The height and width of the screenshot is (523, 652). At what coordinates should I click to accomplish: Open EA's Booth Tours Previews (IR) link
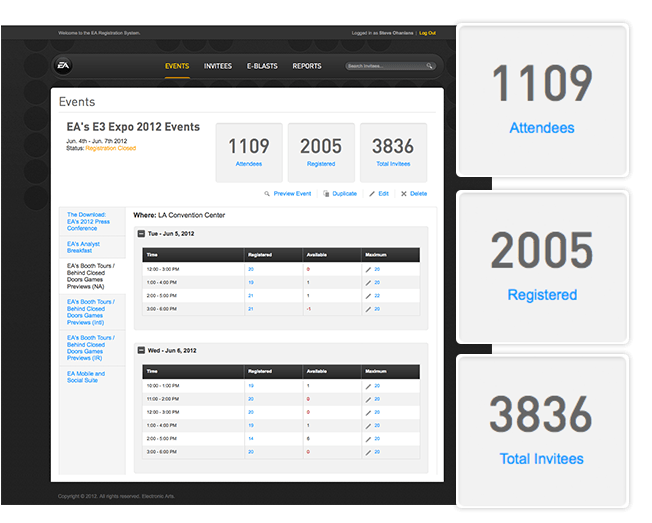click(x=91, y=348)
